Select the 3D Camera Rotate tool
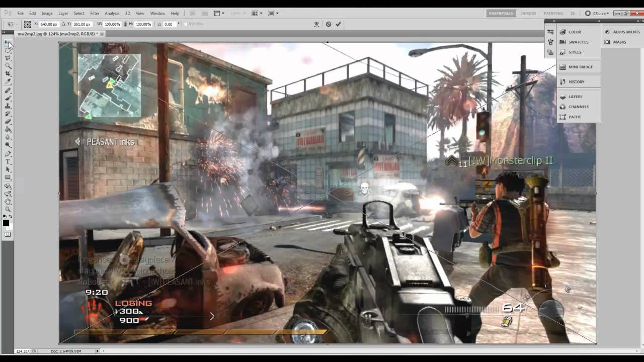 [x=8, y=193]
